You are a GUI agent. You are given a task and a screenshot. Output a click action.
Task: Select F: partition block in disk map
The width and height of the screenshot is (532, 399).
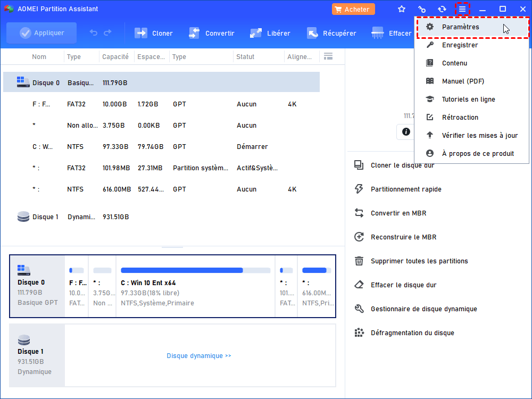pyautogui.click(x=77, y=286)
